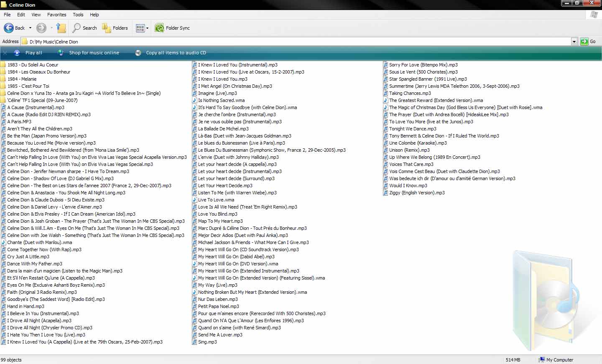Open the Edit menu
Image resolution: width=602 pixels, height=364 pixels.
[x=21, y=15]
